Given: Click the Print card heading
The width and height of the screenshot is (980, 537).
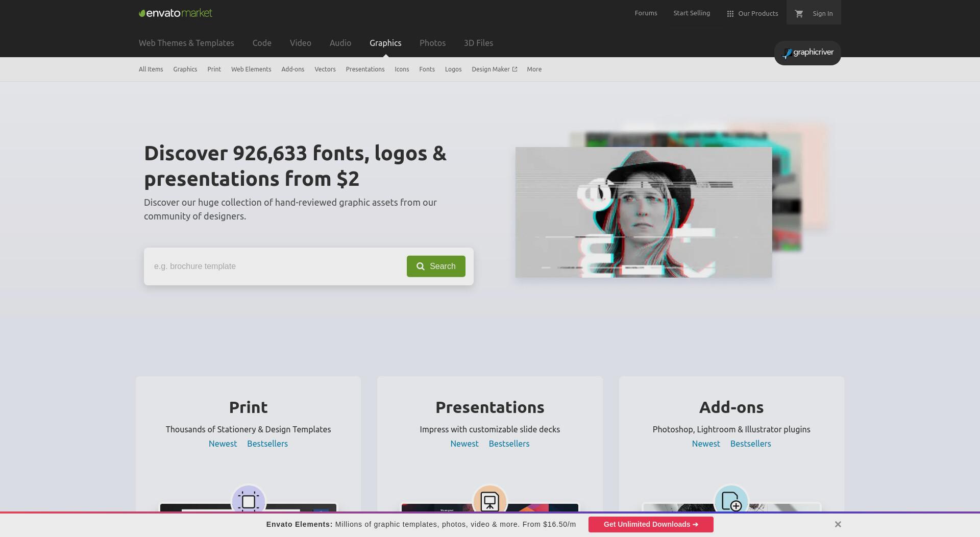Looking at the screenshot, I should click(248, 407).
